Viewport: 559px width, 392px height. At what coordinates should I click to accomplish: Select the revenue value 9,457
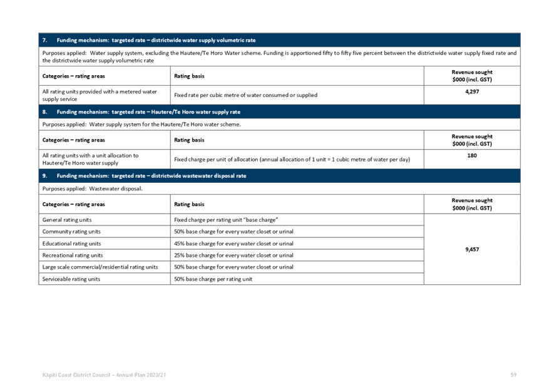tap(472, 249)
